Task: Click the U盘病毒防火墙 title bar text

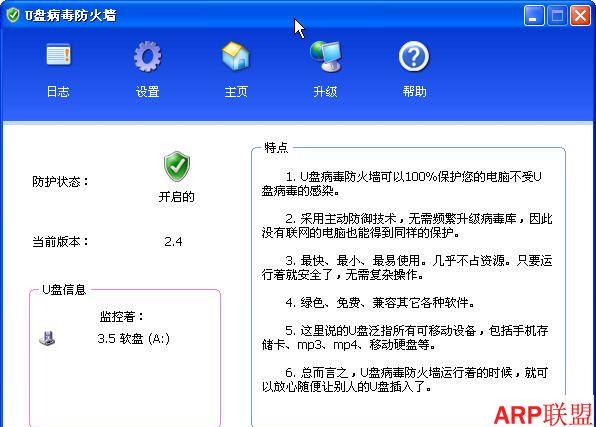Action: [71, 16]
